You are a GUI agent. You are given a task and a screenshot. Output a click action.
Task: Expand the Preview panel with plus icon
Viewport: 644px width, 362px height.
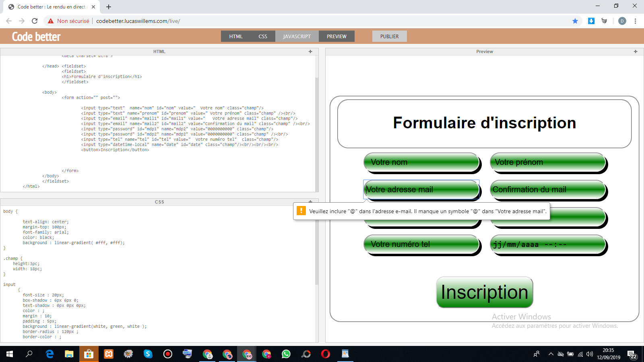tap(636, 51)
